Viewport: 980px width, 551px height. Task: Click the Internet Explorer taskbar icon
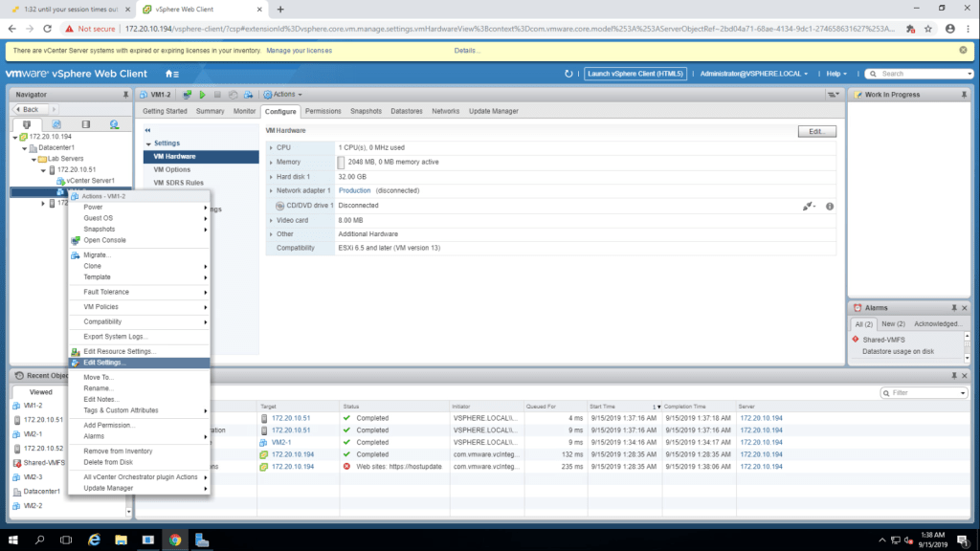pos(95,540)
